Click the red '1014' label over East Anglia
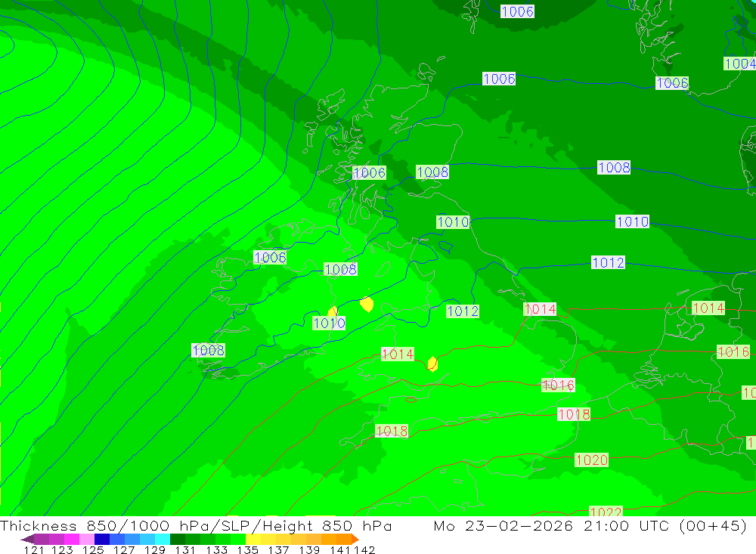 pyautogui.click(x=540, y=309)
